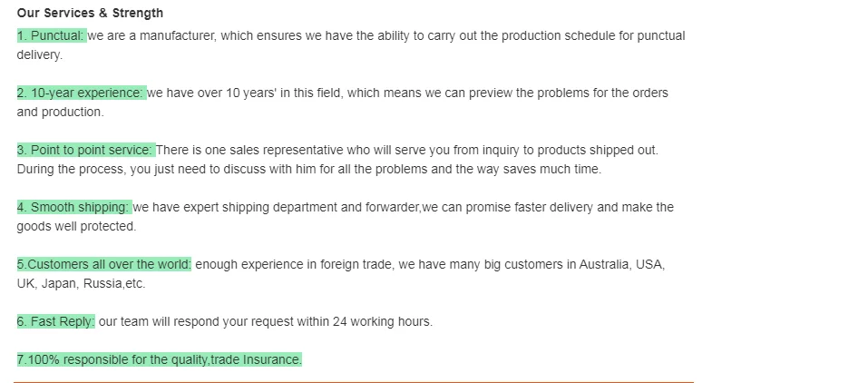Select the highlighted "4. Smooth shipping:" label
This screenshot has width=868, height=383.
point(73,208)
